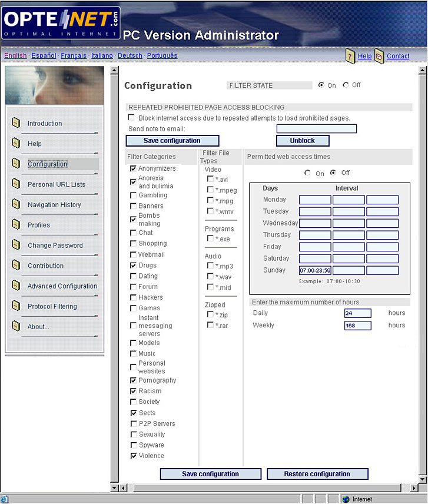The width and height of the screenshot is (428, 504).
Task: Click the Restore configuration button
Action: point(317,474)
